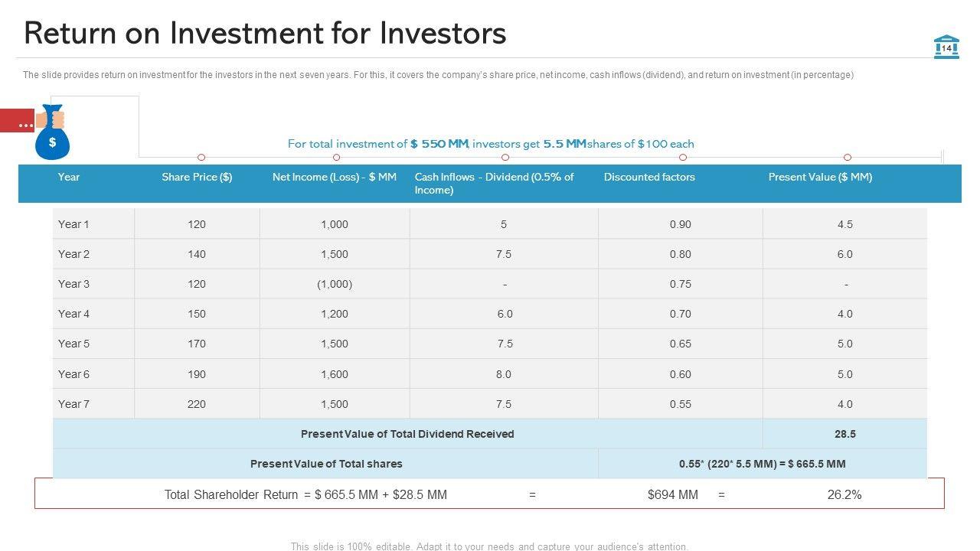The width and height of the screenshot is (980, 551).
Task: Click the 26.2% return value
Action: click(844, 494)
